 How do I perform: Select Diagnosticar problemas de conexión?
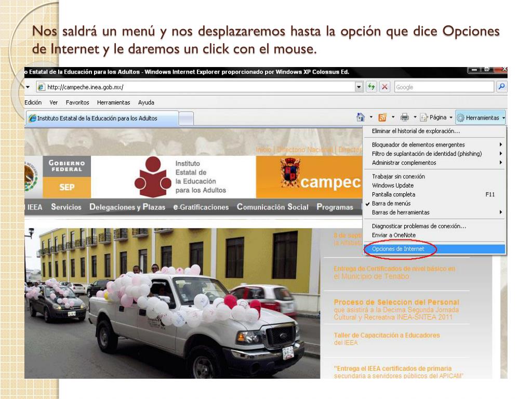[434, 226]
